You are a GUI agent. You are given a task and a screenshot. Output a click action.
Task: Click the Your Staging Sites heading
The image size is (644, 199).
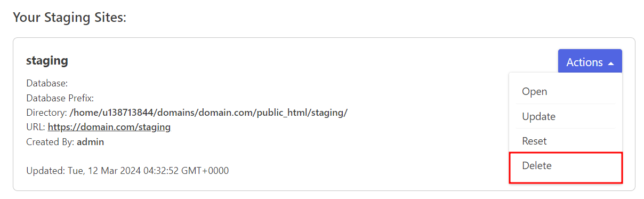pos(69,18)
